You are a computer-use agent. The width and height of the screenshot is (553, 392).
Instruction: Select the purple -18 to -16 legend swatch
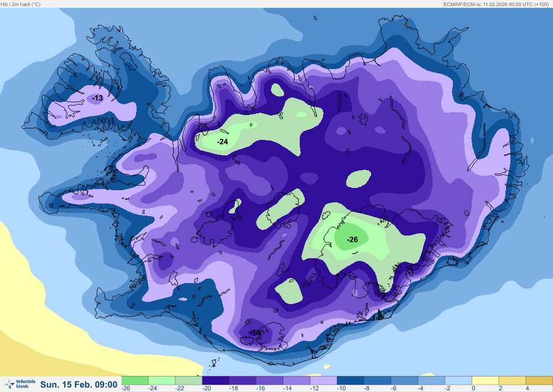243,380
